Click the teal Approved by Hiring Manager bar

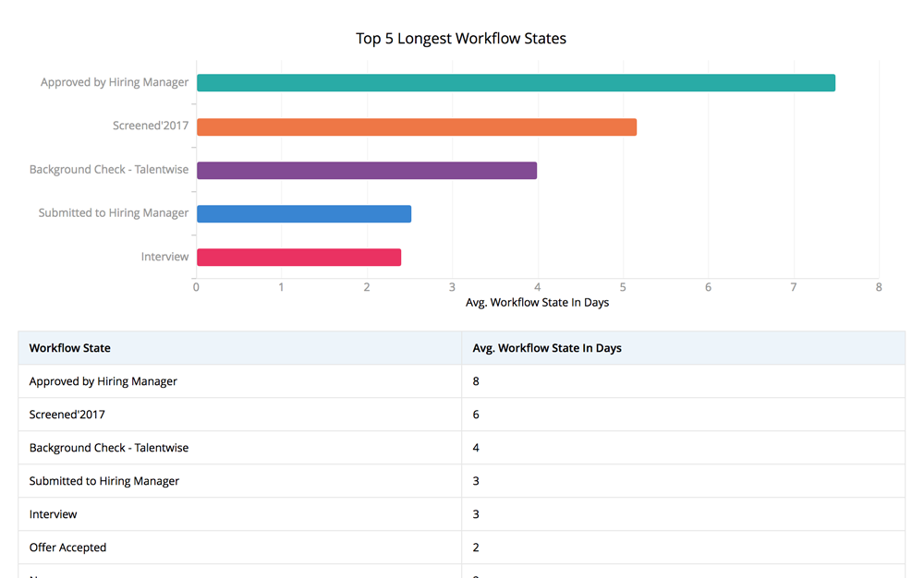coord(516,83)
